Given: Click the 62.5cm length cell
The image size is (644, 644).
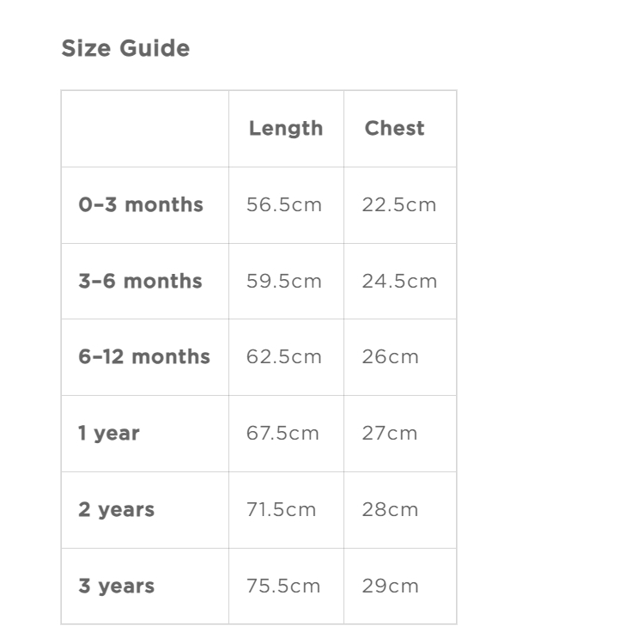Looking at the screenshot, I should tap(283, 357).
